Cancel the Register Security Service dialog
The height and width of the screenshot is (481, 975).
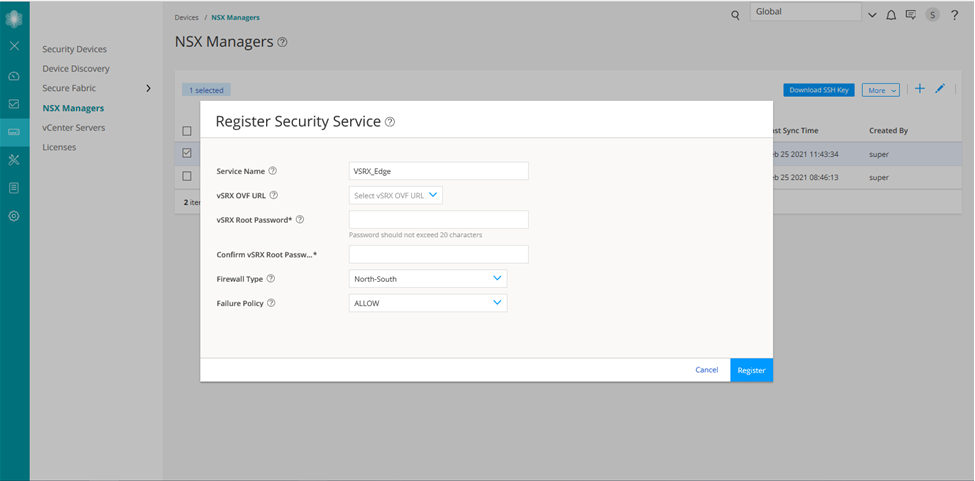click(706, 370)
